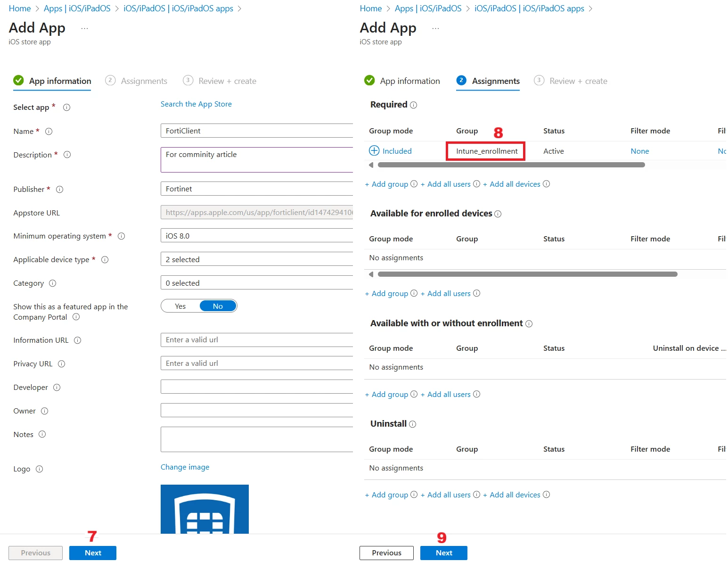Click info icon beside Notes label

coord(42,434)
